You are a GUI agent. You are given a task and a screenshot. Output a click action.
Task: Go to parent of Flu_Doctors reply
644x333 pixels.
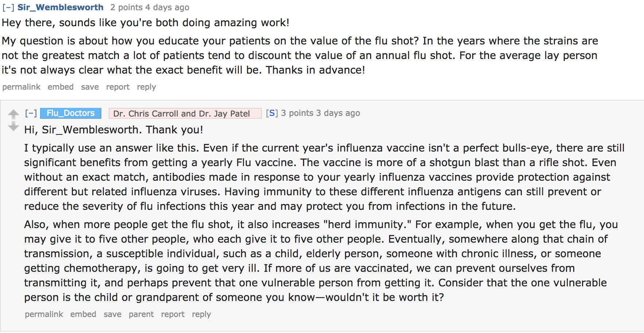pyautogui.click(x=141, y=314)
